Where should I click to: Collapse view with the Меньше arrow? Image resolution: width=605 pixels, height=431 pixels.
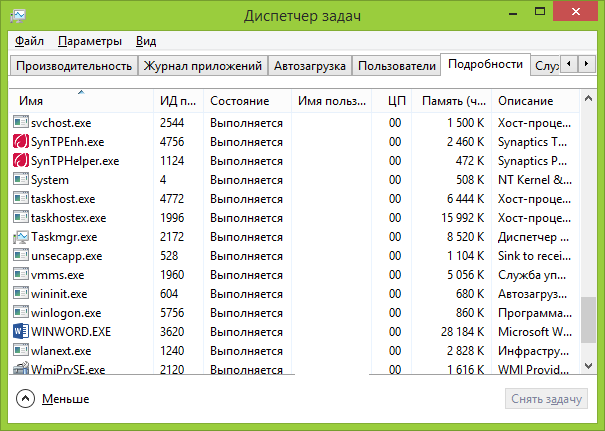tap(25, 398)
